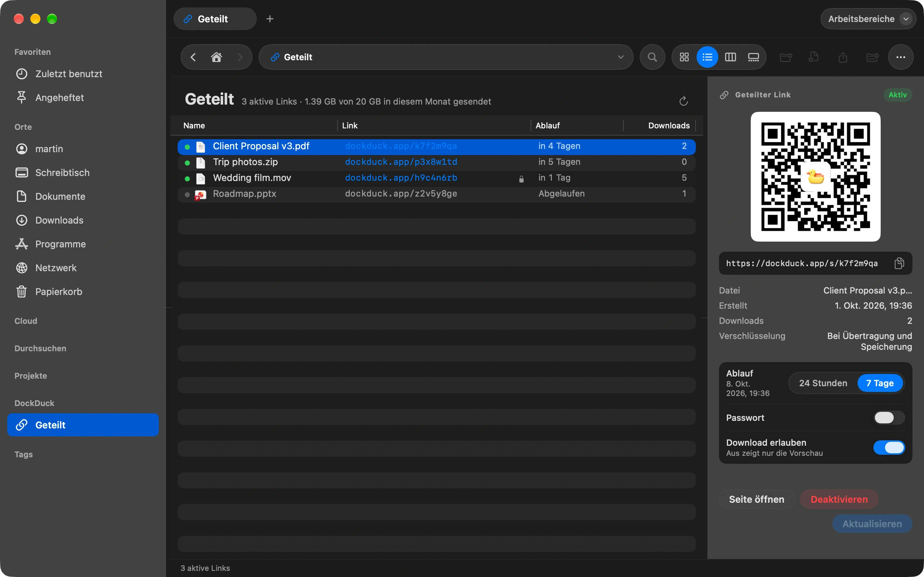This screenshot has height=577, width=924.
Task: Copy the shared link URL
Action: (x=899, y=263)
